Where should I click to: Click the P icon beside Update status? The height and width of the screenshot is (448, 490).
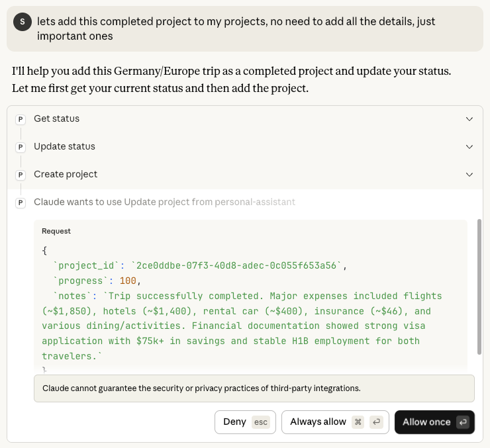pyautogui.click(x=21, y=147)
